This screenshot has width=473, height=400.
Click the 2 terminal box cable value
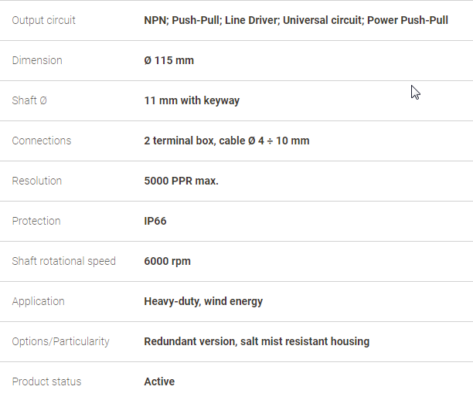[227, 141]
